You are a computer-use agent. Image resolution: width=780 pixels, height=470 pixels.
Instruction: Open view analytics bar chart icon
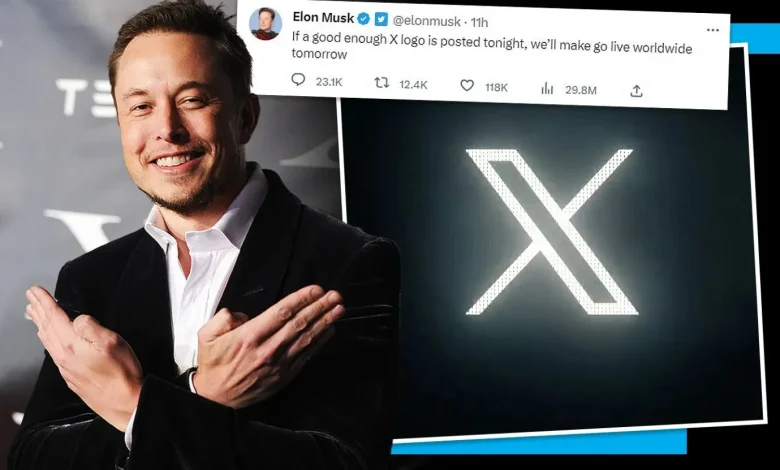tap(547, 89)
